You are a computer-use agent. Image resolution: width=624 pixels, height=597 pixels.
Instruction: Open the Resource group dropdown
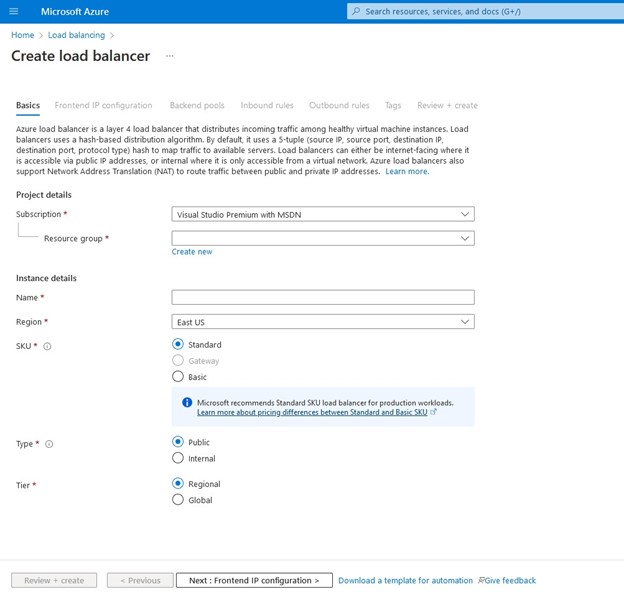323,238
